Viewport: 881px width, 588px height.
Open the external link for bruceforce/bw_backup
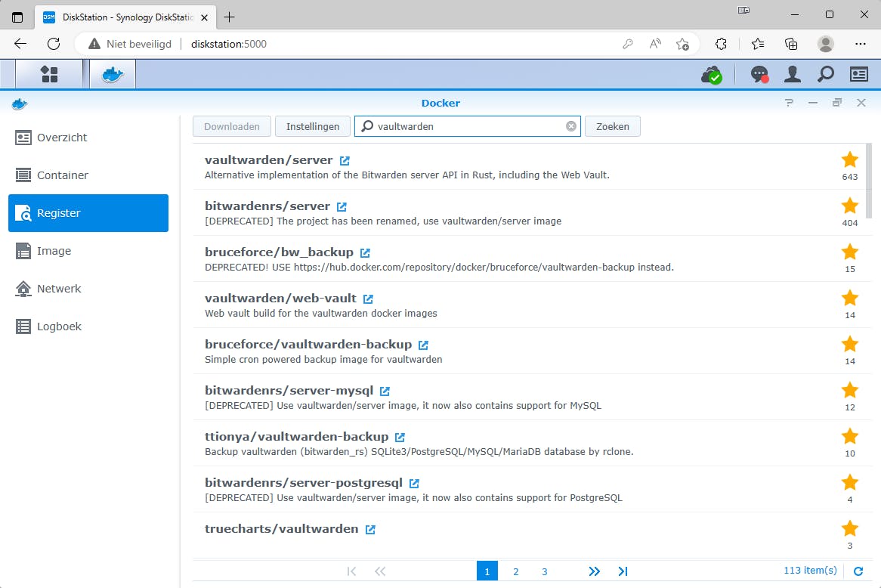pyautogui.click(x=365, y=253)
